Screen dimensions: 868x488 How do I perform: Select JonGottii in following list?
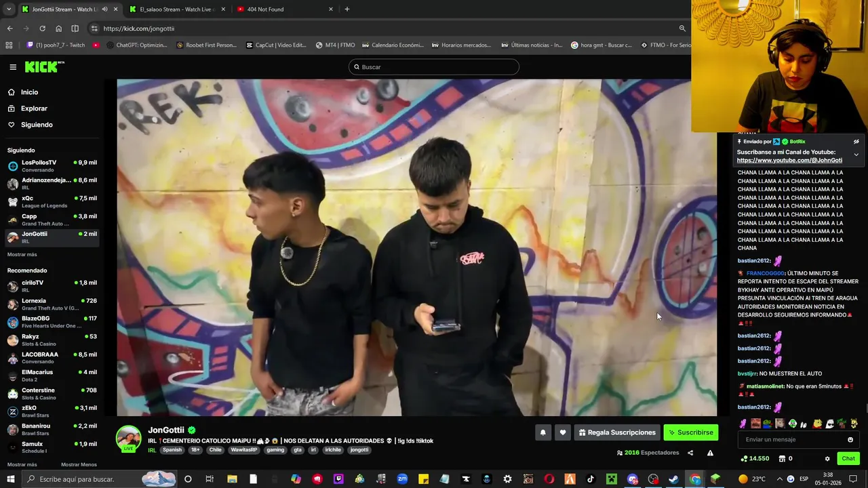pos(52,237)
